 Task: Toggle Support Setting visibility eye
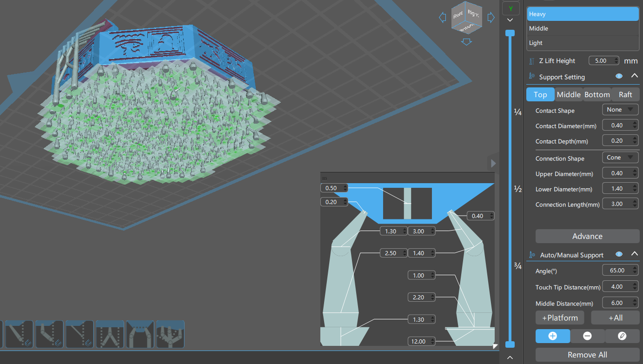pos(619,76)
